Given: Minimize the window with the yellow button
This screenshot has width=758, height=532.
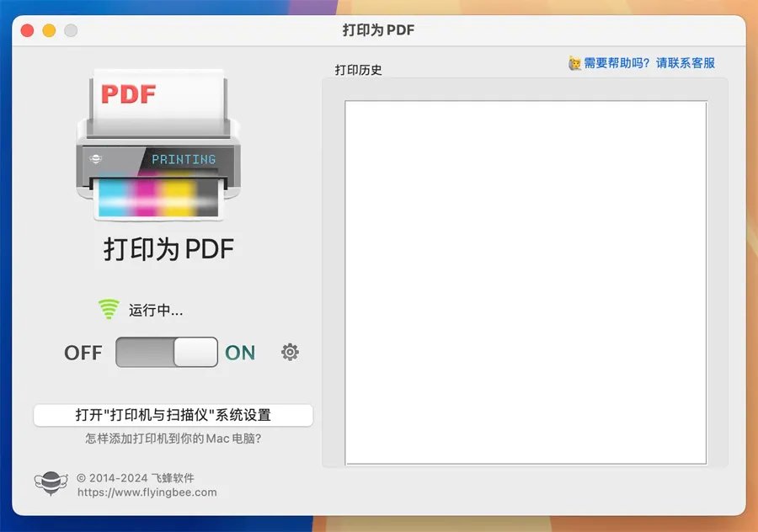Looking at the screenshot, I should [x=49, y=30].
